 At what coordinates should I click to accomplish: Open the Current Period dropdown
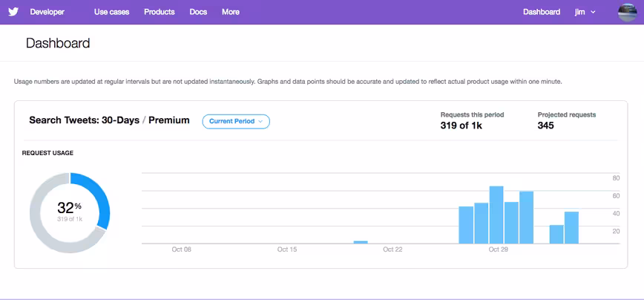[x=236, y=122]
